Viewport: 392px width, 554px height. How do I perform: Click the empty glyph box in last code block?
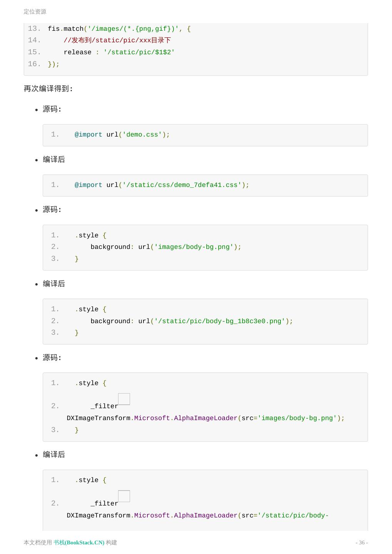coord(124,496)
